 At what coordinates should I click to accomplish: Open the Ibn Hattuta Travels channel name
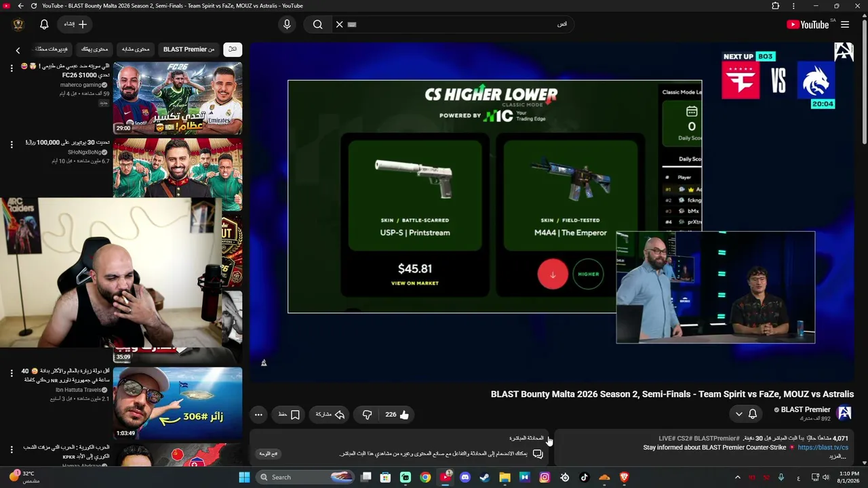[x=78, y=390]
